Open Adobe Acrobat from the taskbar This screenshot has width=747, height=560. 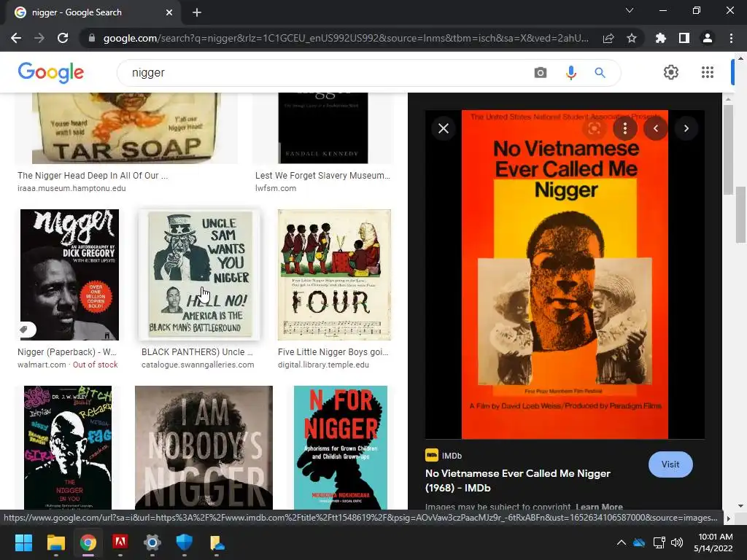tap(120, 542)
